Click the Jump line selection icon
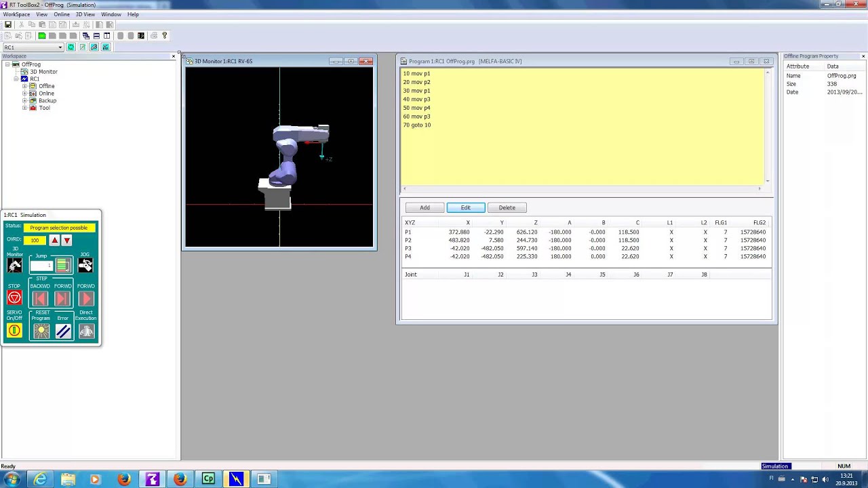868x488 pixels. [63, 266]
